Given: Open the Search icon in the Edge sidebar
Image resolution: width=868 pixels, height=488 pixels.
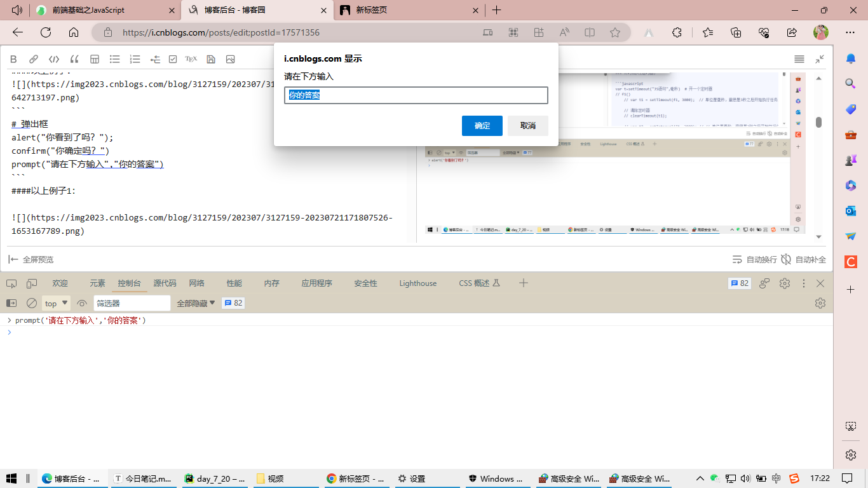Looking at the screenshot, I should [851, 83].
